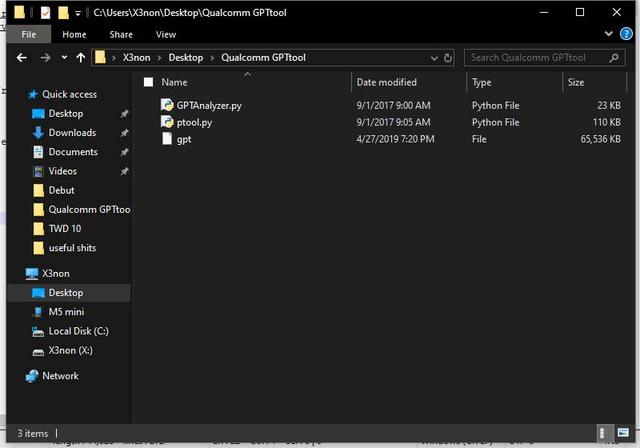Go forward using the right arrow
The image size is (640, 448).
(x=45, y=58)
